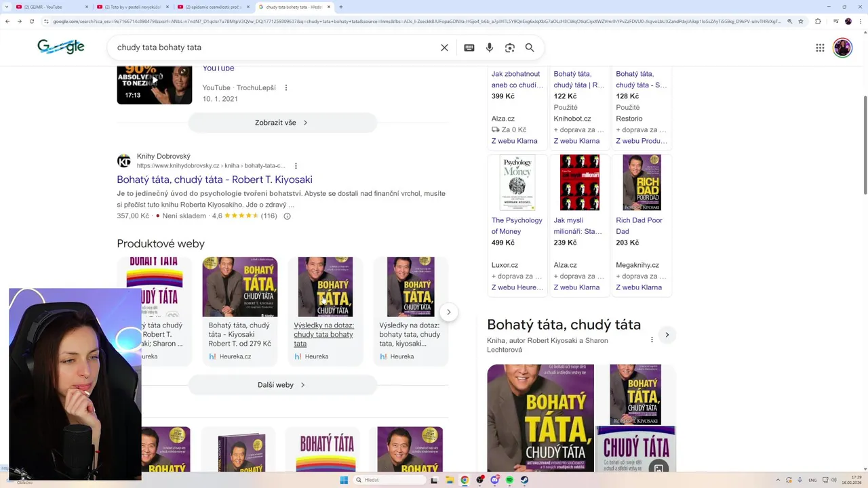Open File Explorer from the taskbar
This screenshot has width=868, height=488.
(450, 480)
